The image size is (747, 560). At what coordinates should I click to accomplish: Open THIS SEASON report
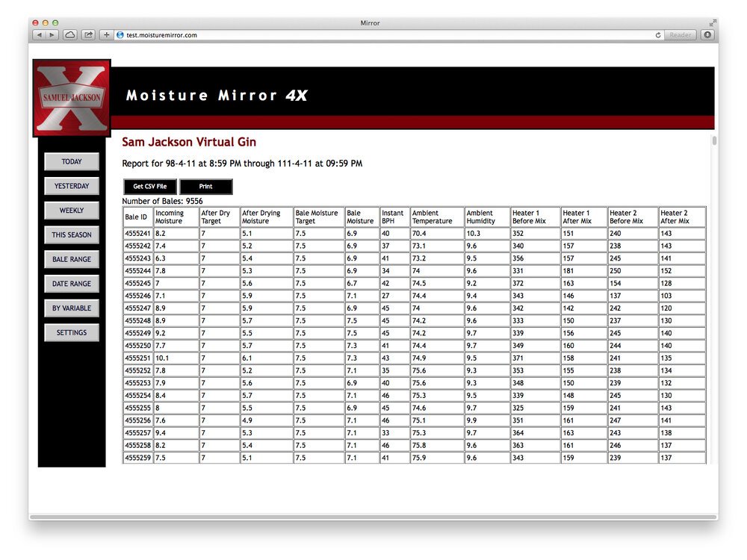[72, 234]
